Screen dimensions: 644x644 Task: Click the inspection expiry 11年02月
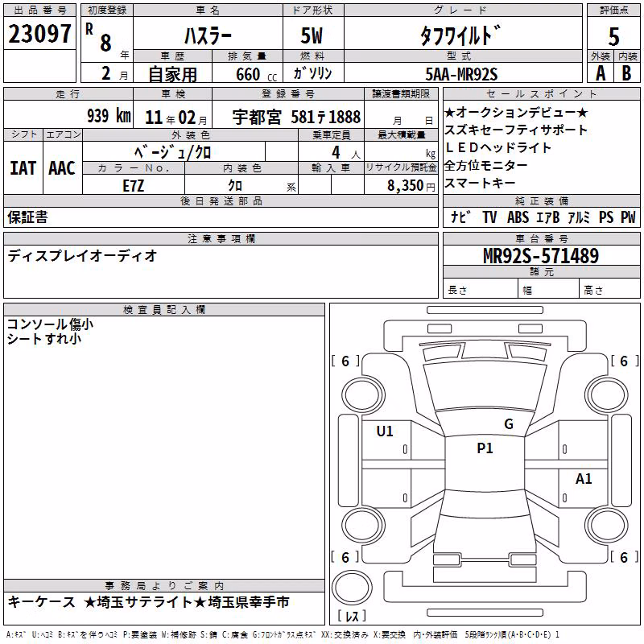click(175, 118)
